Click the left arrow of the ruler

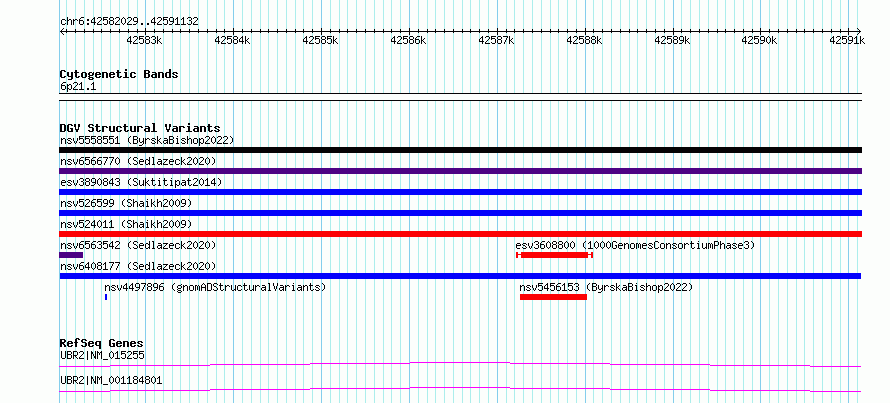(62, 31)
